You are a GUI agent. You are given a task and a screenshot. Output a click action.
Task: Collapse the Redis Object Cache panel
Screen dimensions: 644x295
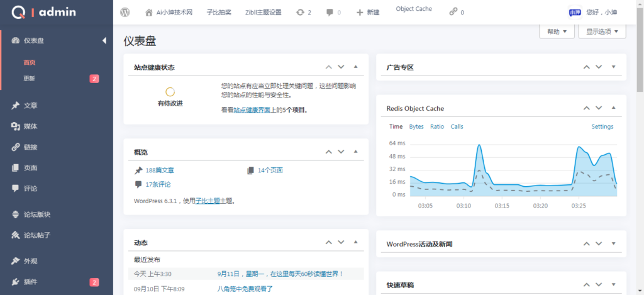(x=614, y=108)
